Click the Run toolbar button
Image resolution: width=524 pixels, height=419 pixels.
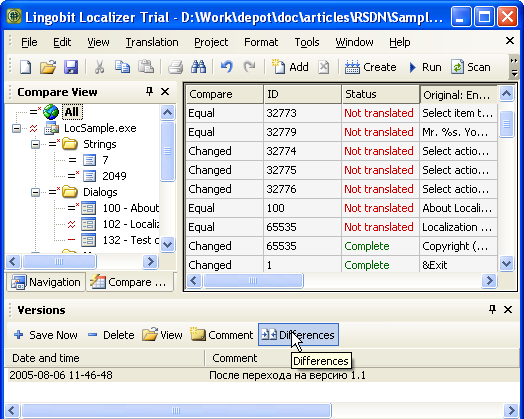425,67
